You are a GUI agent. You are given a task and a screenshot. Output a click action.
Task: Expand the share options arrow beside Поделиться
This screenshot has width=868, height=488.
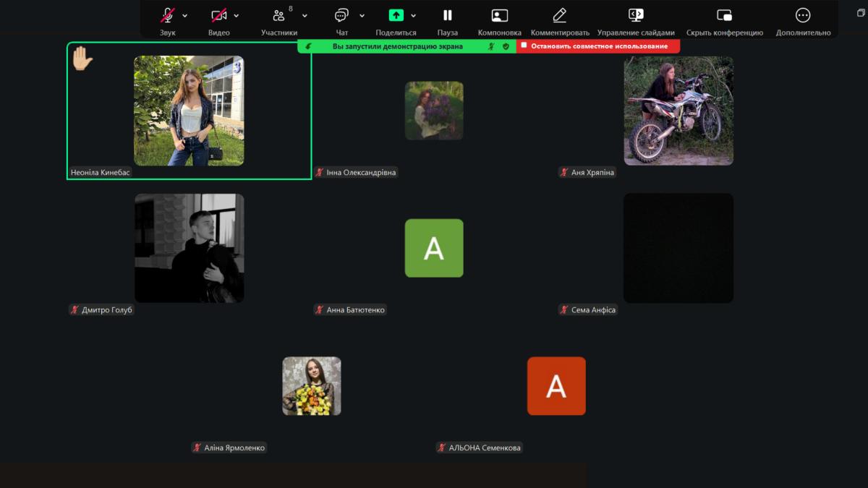tap(414, 15)
